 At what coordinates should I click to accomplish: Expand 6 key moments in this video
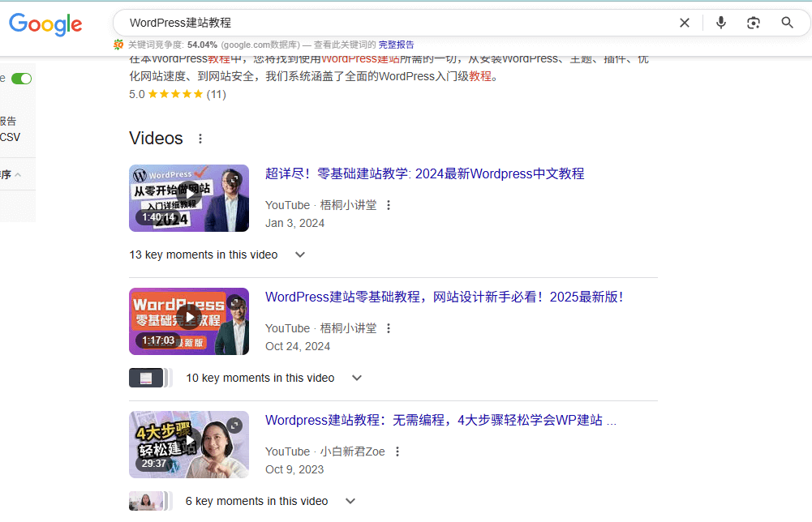point(270,501)
